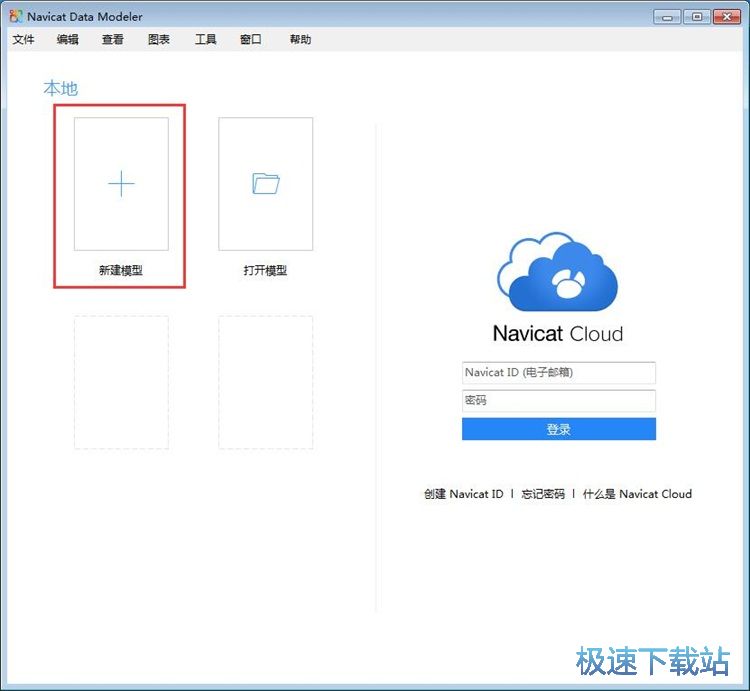
Task: Close the Navicat Data Modeler window
Action: pyautogui.click(x=727, y=17)
